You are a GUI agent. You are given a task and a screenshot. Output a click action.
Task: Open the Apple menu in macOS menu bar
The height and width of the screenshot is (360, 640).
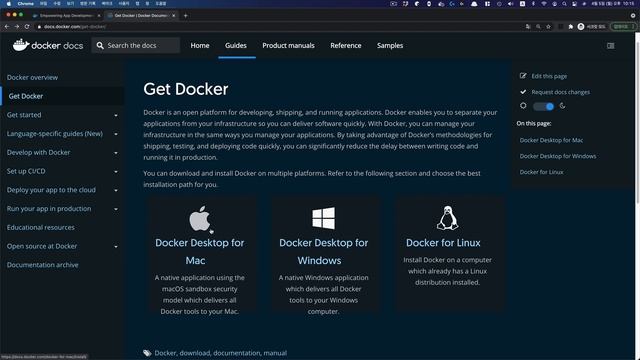click(9, 3)
